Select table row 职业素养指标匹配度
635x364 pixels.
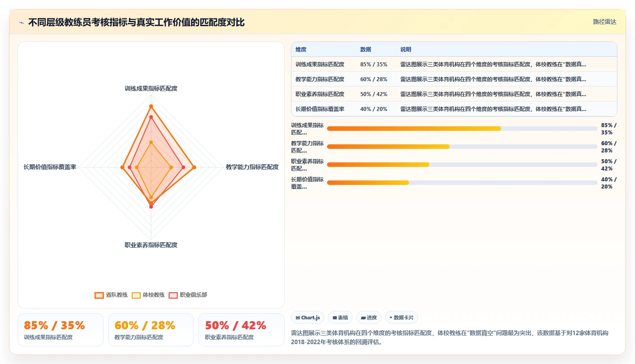click(454, 94)
